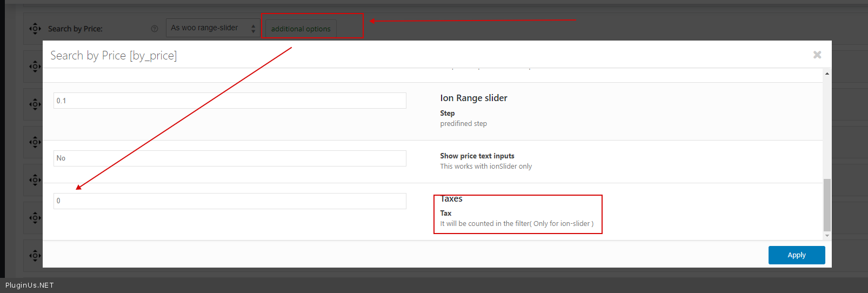Viewport: 868px width, 293px height.
Task: Open the 'As woo range-slider' dropdown
Action: tap(213, 28)
